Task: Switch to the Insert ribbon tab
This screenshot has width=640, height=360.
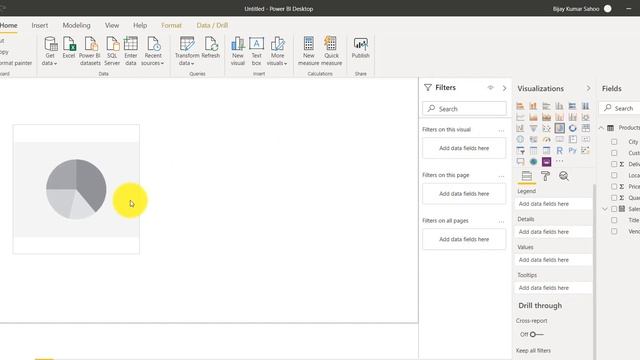Action: [40, 25]
